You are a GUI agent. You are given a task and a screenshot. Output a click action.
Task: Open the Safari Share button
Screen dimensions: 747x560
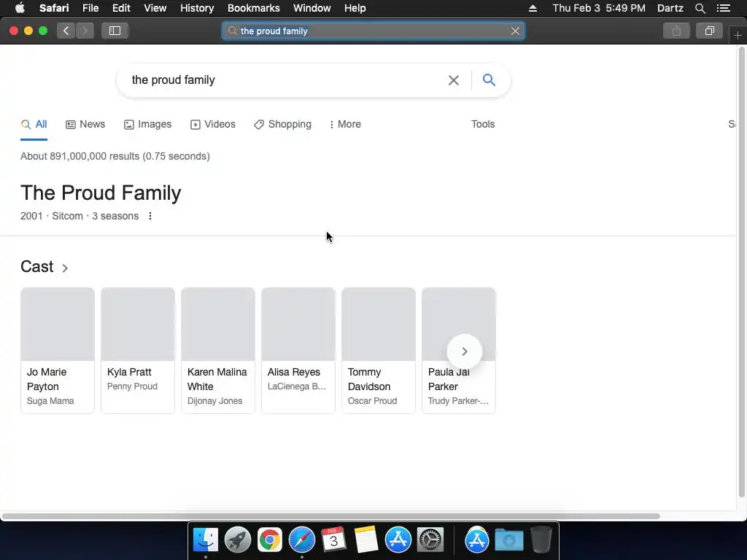tap(676, 31)
